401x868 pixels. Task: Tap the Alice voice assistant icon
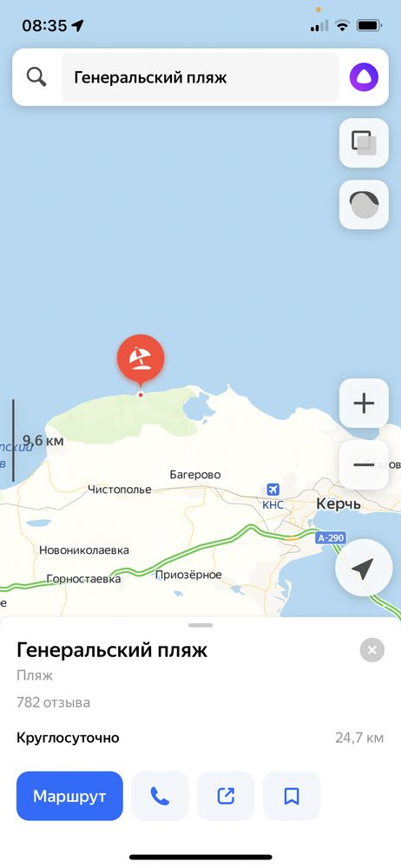click(364, 77)
